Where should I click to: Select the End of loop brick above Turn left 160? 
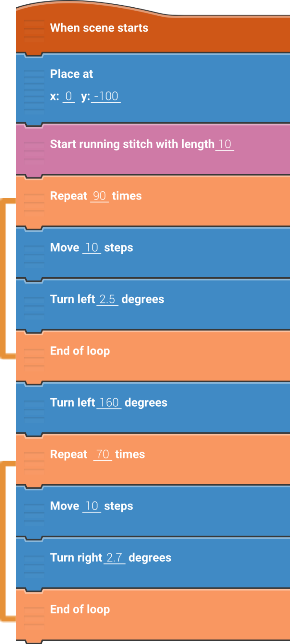click(x=80, y=351)
